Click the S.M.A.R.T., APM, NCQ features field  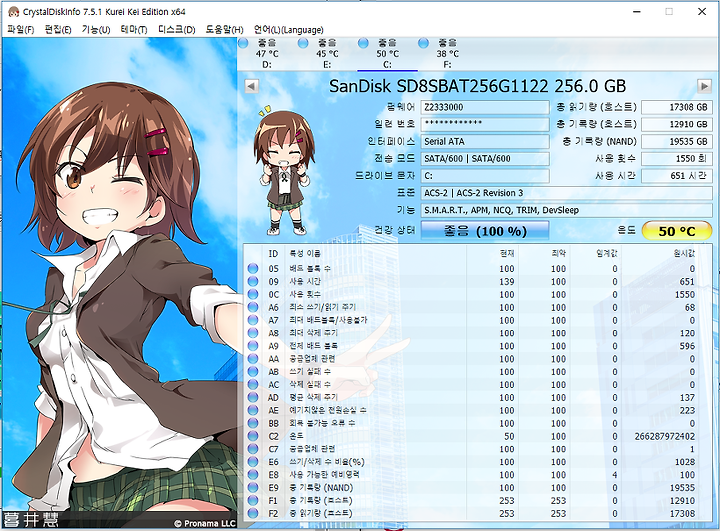(567, 210)
